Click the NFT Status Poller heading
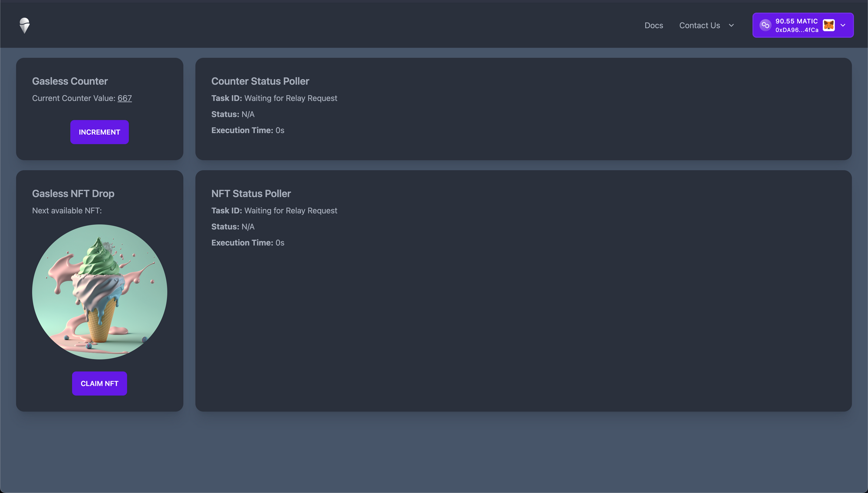 pos(251,193)
